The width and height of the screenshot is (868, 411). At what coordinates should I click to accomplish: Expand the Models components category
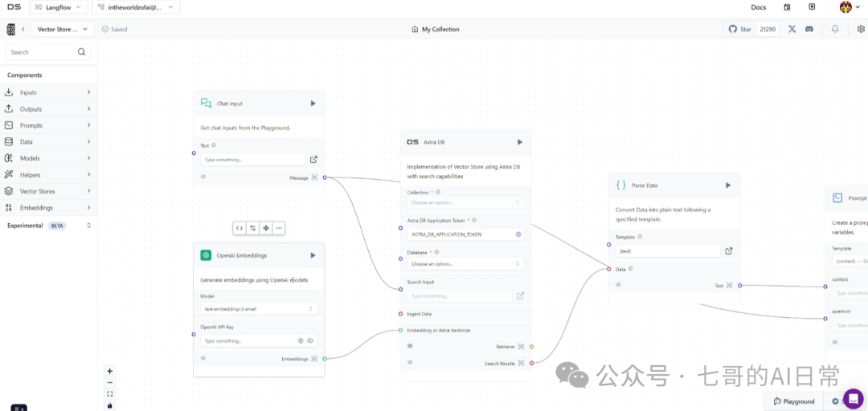pyautogui.click(x=48, y=158)
